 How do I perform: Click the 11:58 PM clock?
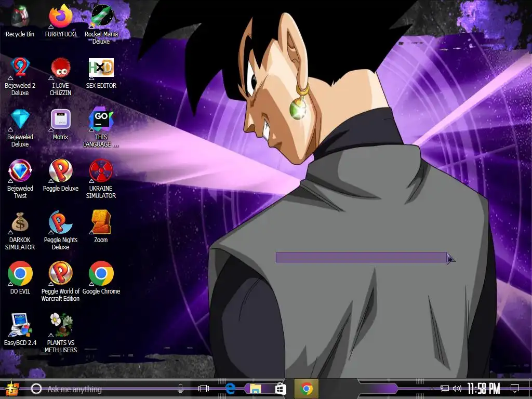tap(484, 389)
